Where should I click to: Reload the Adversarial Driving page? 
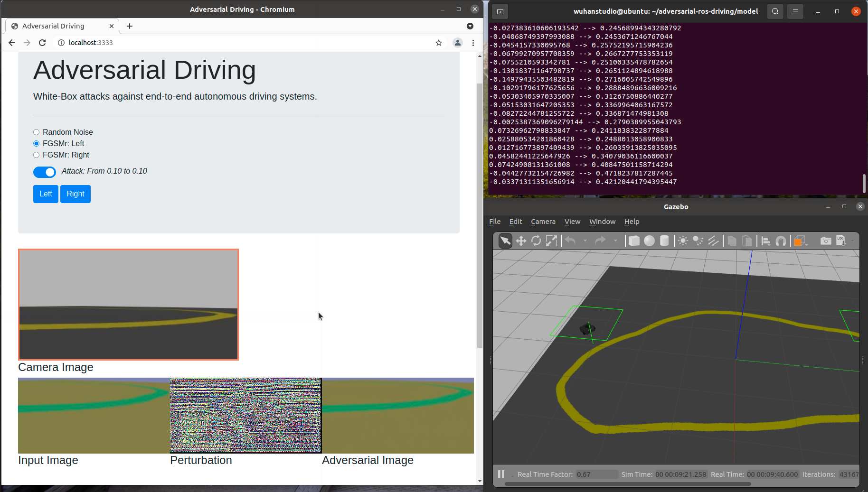[42, 43]
